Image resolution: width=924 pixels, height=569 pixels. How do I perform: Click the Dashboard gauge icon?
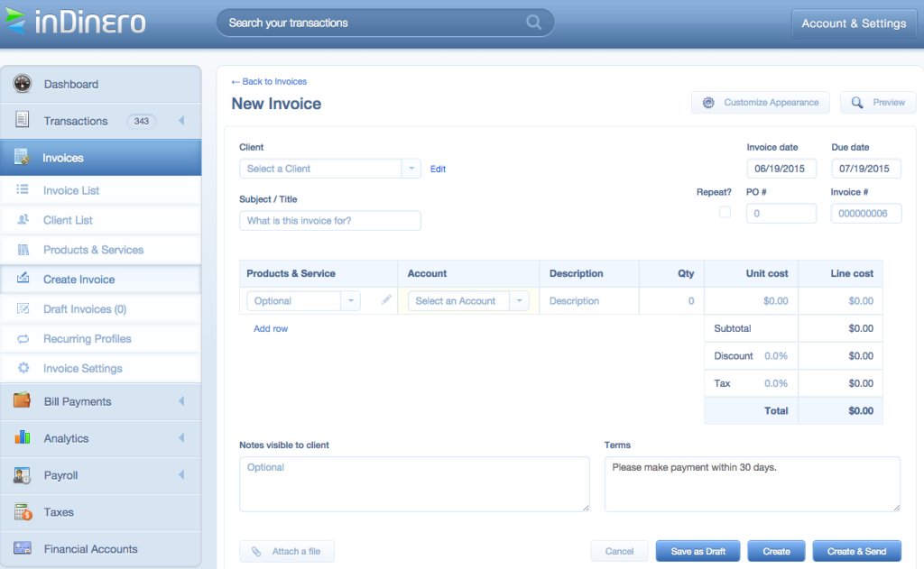coord(23,84)
